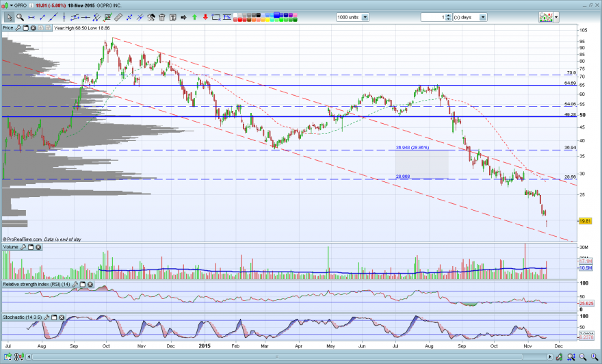Click the period number input field
602x364 pixels.
click(x=434, y=17)
